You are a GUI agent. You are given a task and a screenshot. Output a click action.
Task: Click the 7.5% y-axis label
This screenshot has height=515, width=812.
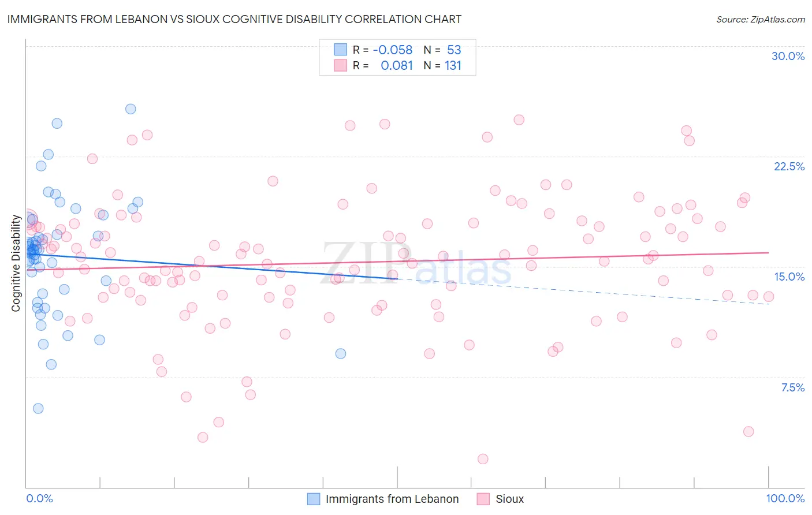(792, 387)
